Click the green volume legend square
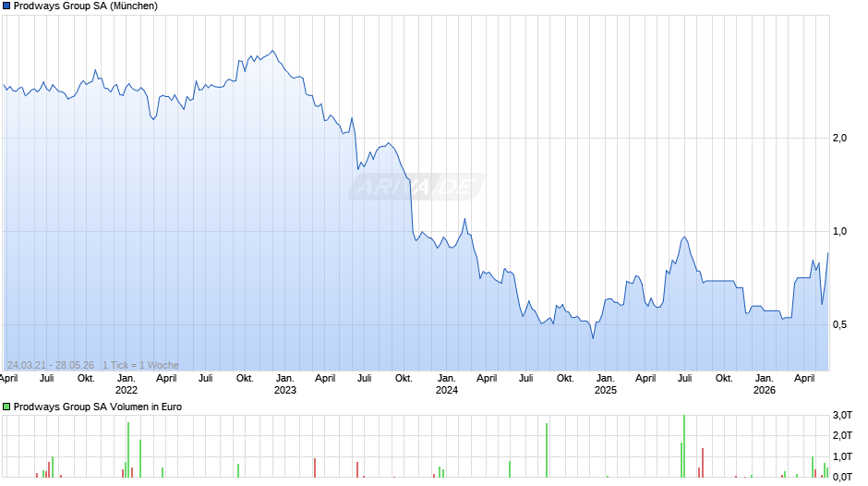 tap(6, 407)
